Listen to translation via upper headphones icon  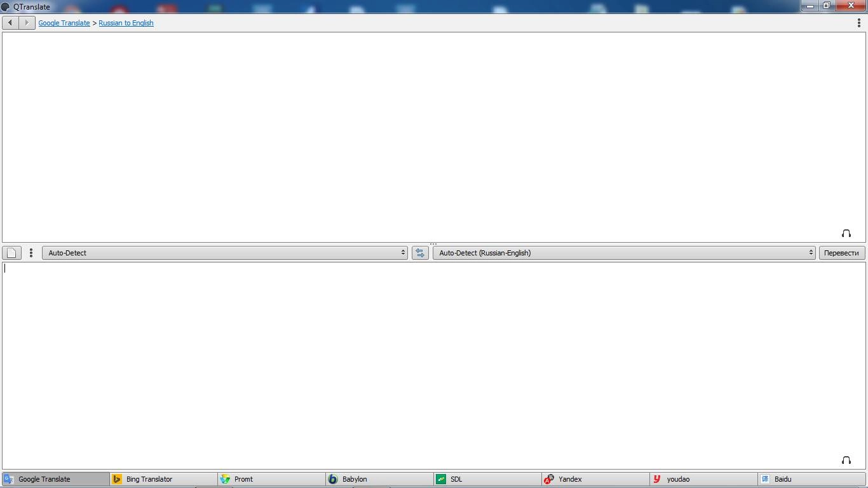pos(846,233)
